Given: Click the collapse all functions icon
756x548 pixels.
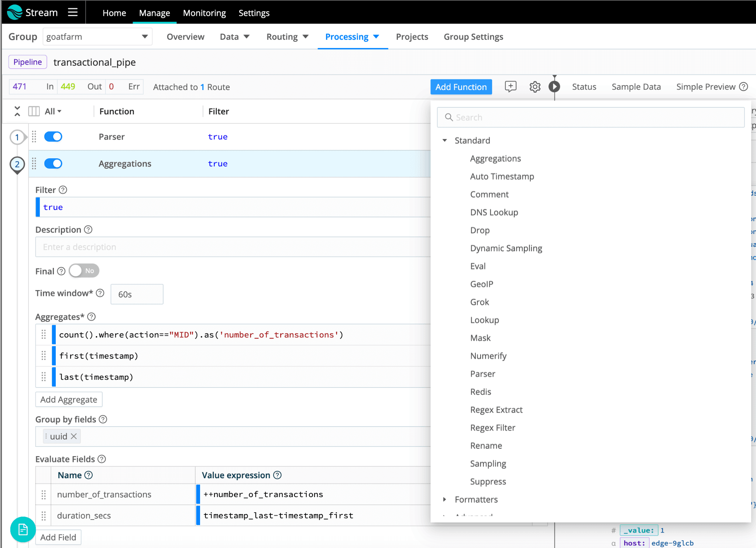Looking at the screenshot, I should click(17, 111).
